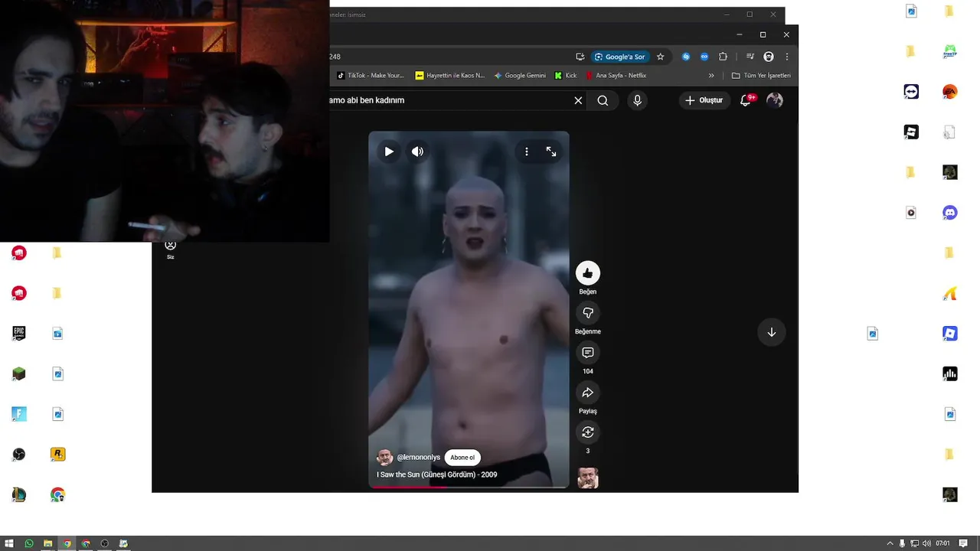Open the comments showing 104
The width and height of the screenshot is (980, 551).
pyautogui.click(x=588, y=353)
